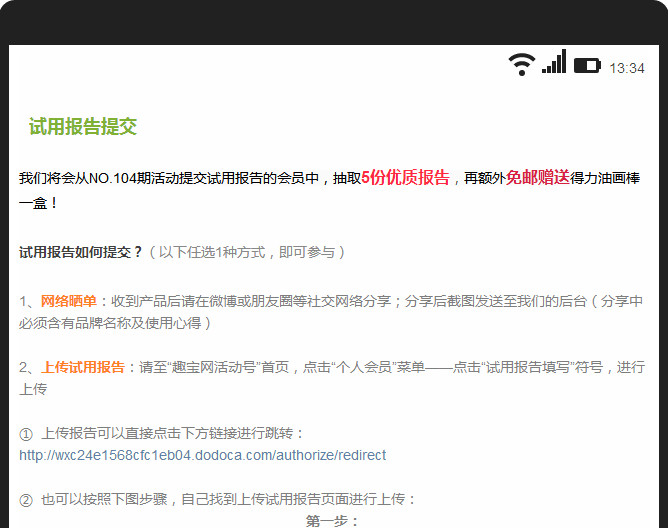Click the orange label 上传试用报告

click(83, 367)
